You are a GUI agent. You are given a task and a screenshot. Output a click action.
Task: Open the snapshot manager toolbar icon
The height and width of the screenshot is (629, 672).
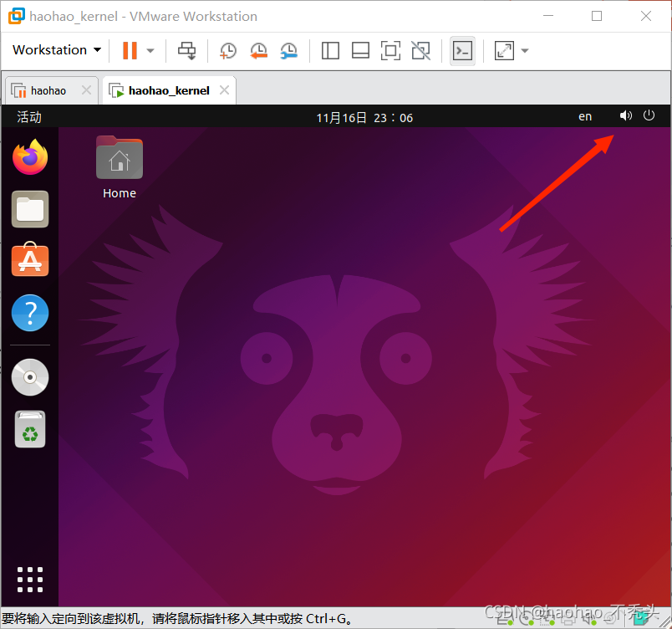pyautogui.click(x=288, y=50)
